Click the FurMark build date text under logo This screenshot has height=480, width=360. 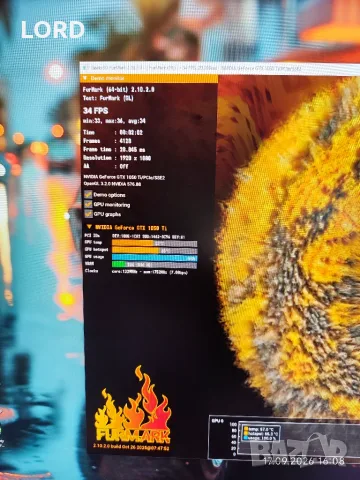[131, 447]
